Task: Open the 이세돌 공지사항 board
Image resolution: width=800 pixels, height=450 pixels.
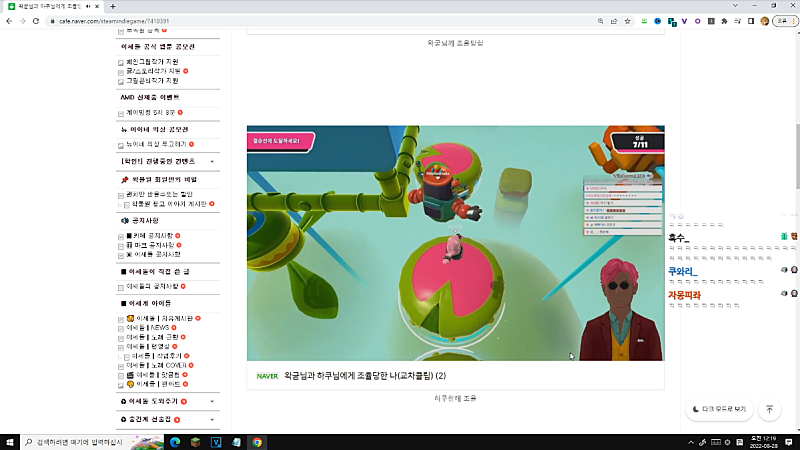Action: [x=153, y=255]
